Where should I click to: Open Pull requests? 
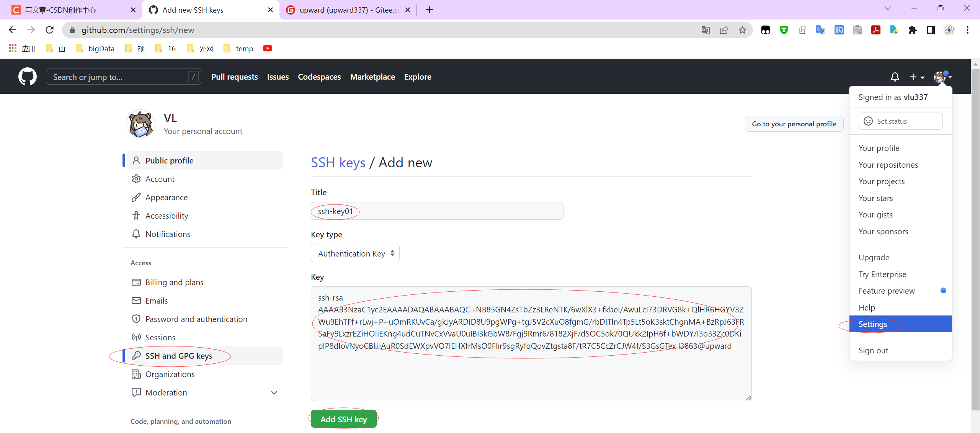coord(235,77)
